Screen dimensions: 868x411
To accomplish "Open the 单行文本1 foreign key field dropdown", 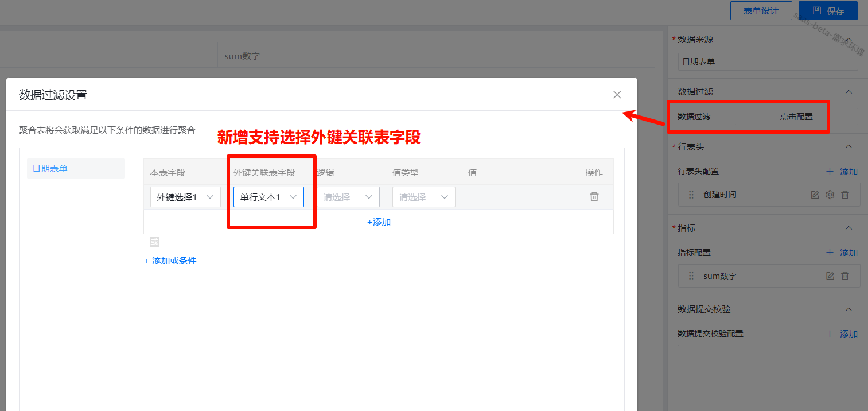I will click(x=268, y=197).
